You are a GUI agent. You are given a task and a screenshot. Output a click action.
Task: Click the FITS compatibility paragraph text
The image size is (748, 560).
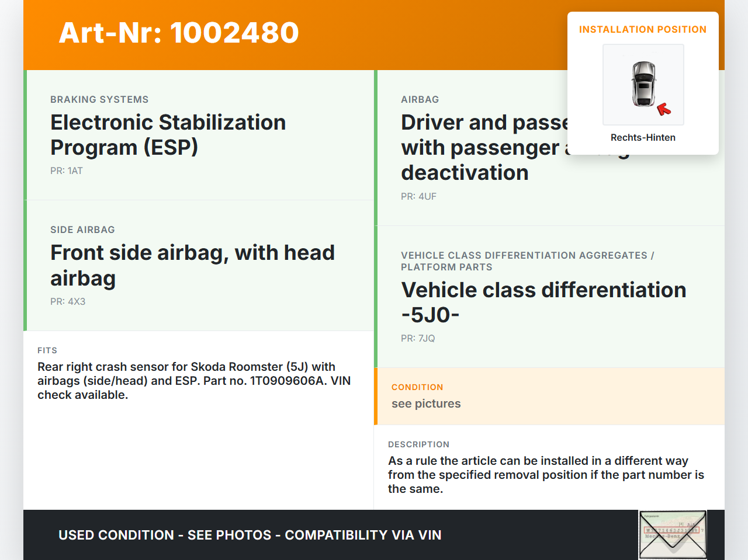pyautogui.click(x=194, y=381)
